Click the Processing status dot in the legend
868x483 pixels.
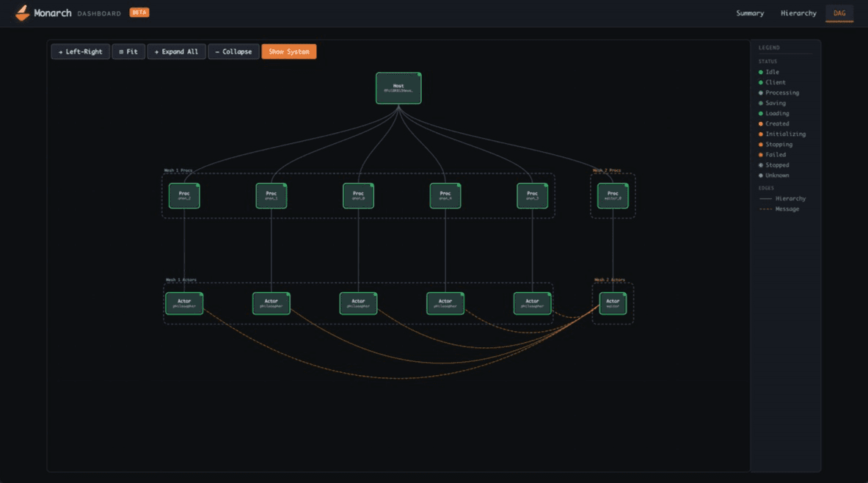click(x=762, y=92)
